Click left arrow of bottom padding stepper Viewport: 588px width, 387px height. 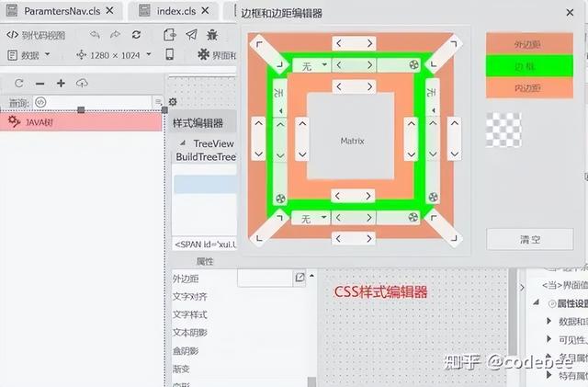click(337, 196)
